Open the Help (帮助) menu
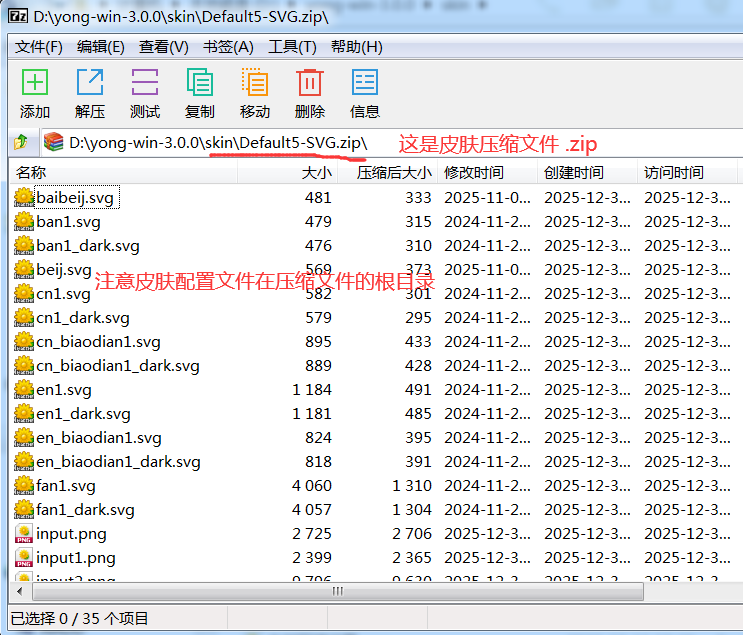This screenshot has width=743, height=635. click(356, 47)
